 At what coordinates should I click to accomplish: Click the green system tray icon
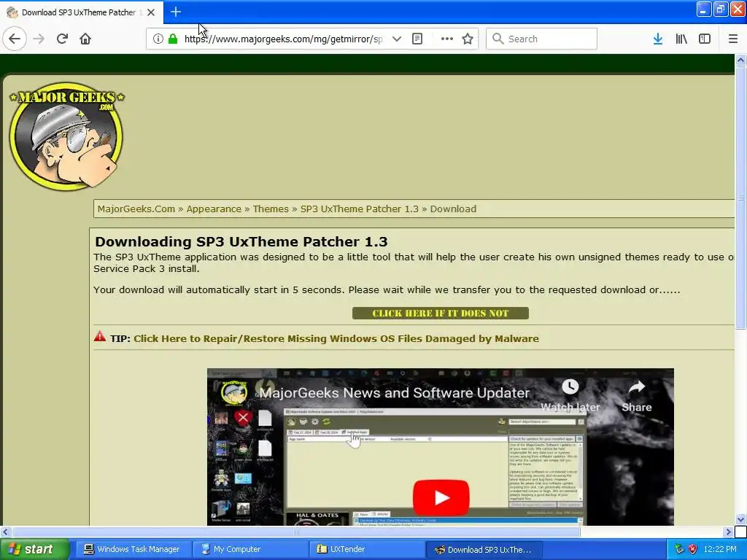click(679, 549)
